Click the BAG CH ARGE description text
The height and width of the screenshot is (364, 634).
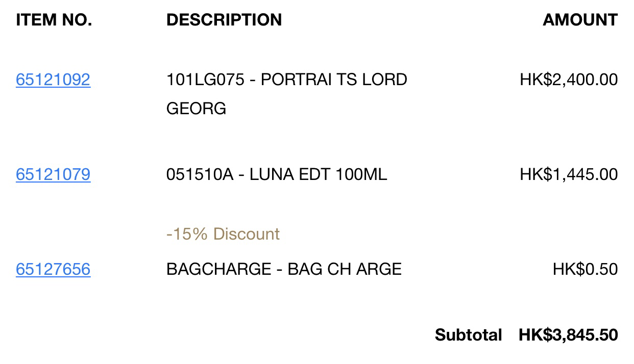(345, 269)
